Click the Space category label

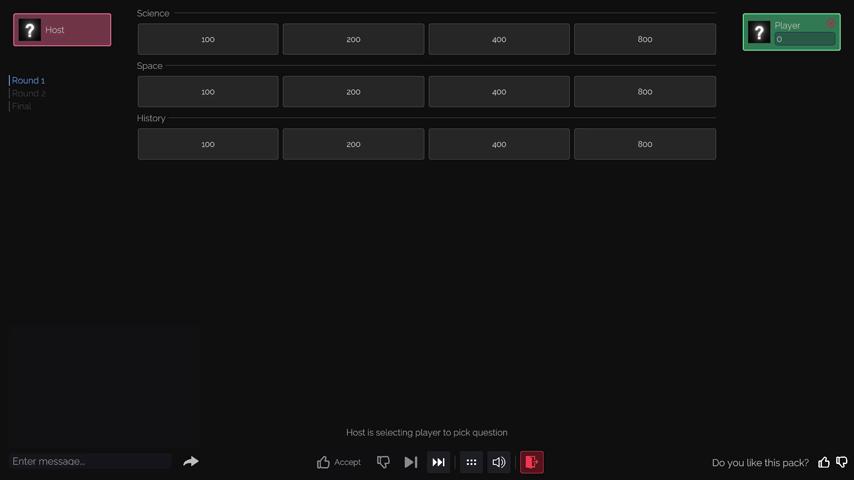pos(150,65)
